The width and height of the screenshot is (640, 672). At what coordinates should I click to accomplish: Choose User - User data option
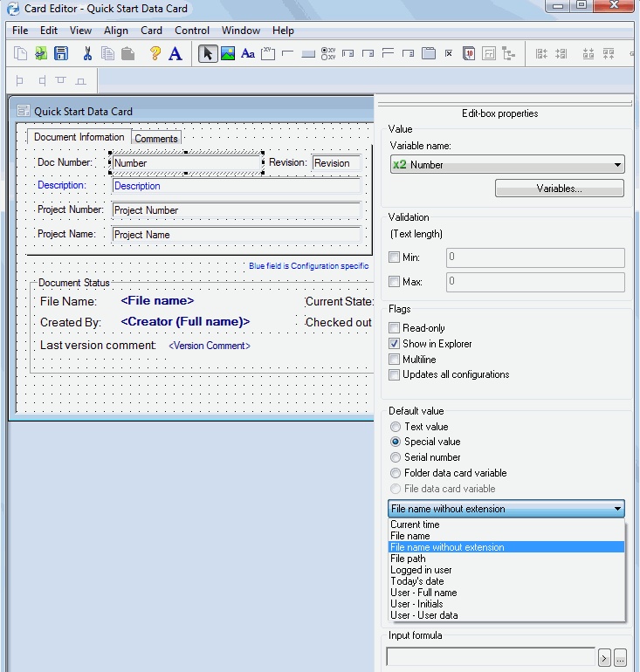pos(506,615)
